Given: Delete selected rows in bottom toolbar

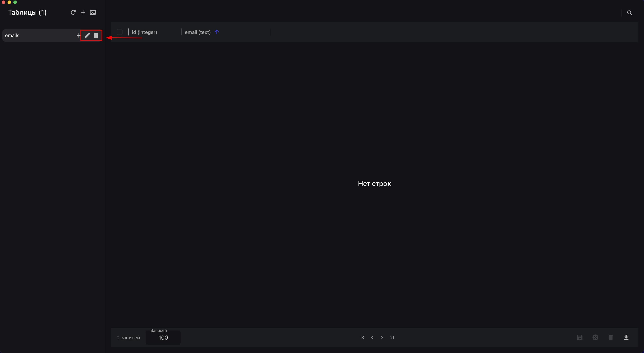Looking at the screenshot, I should pos(610,338).
